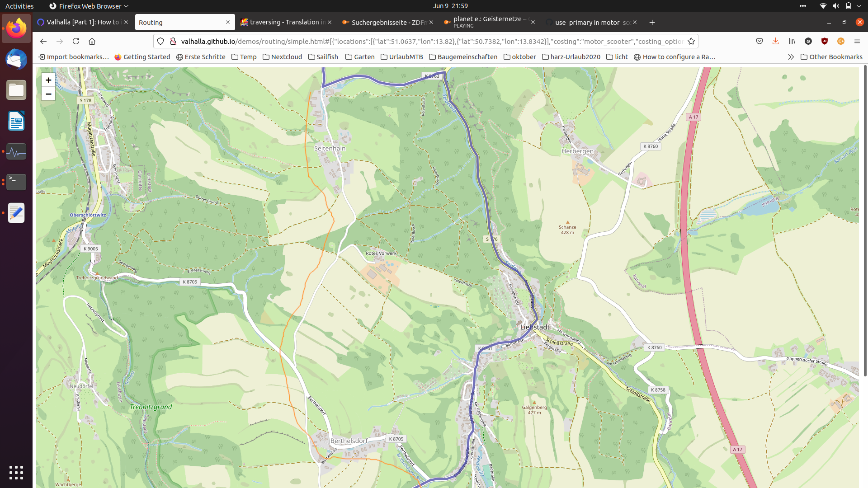This screenshot has width=868, height=488.
Task: Toggle the tracking protection shield
Action: click(x=160, y=41)
